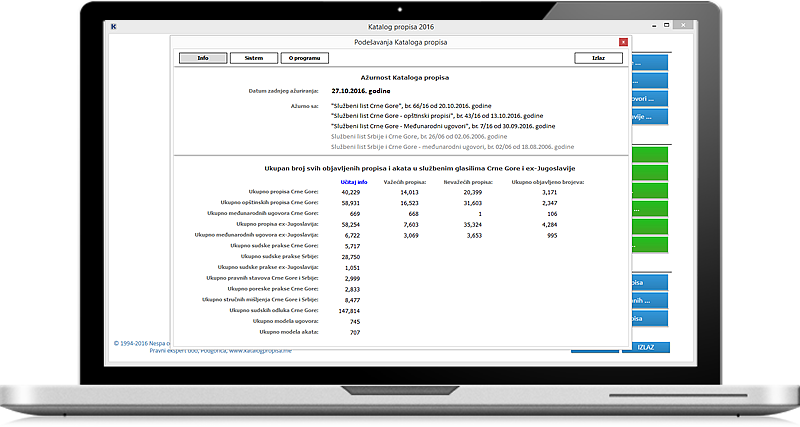The height and width of the screenshot is (427, 800).
Task: Click the value 40,229
Action: pos(351,192)
